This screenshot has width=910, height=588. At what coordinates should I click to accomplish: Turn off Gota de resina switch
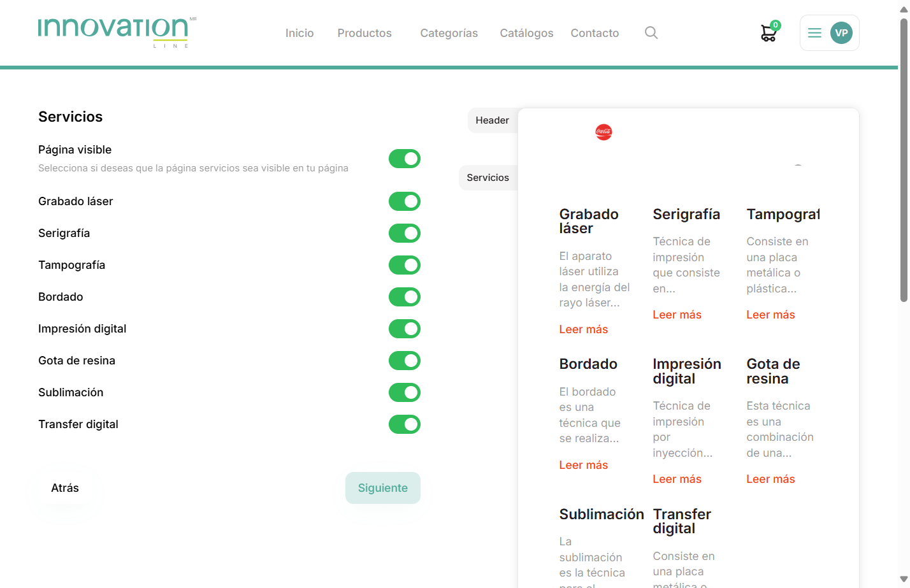click(405, 361)
